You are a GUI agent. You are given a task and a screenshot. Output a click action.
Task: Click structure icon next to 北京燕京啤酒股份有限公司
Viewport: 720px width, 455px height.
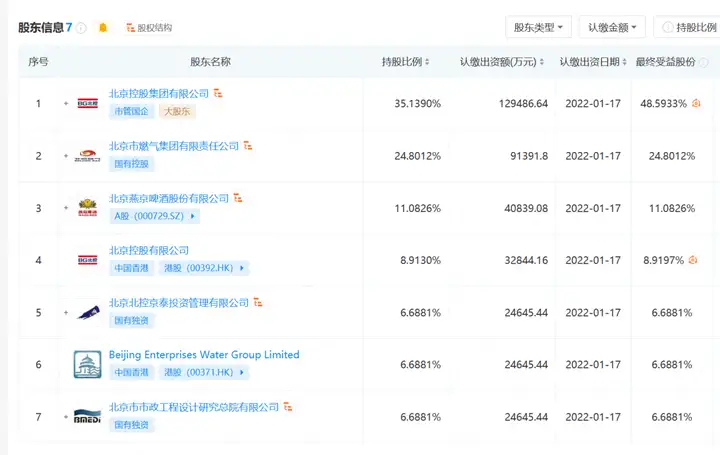pos(238,198)
